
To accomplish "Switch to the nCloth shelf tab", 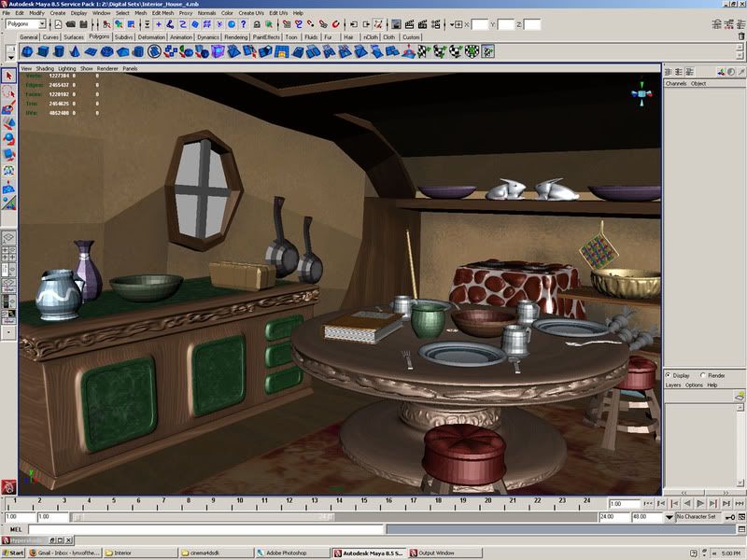I will tap(370, 37).
